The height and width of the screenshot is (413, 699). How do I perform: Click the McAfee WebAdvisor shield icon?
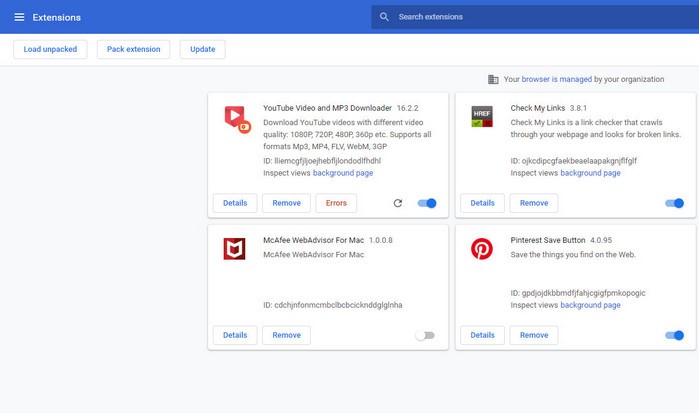(x=234, y=249)
